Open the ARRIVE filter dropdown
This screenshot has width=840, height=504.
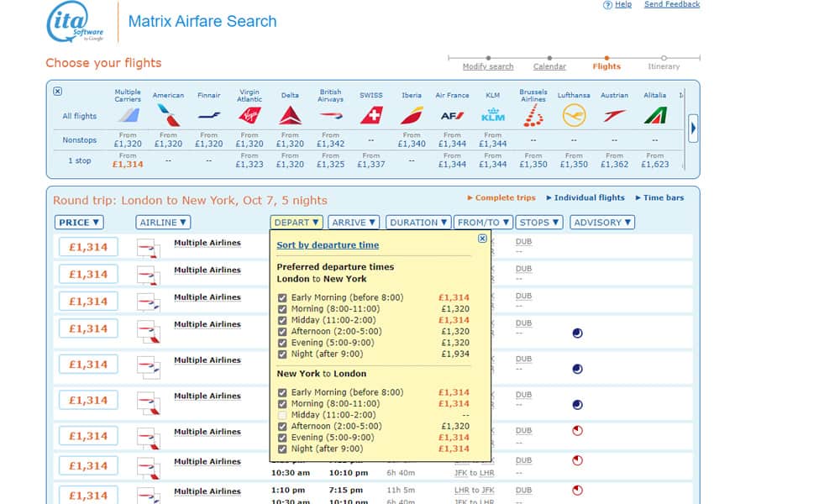click(x=354, y=223)
